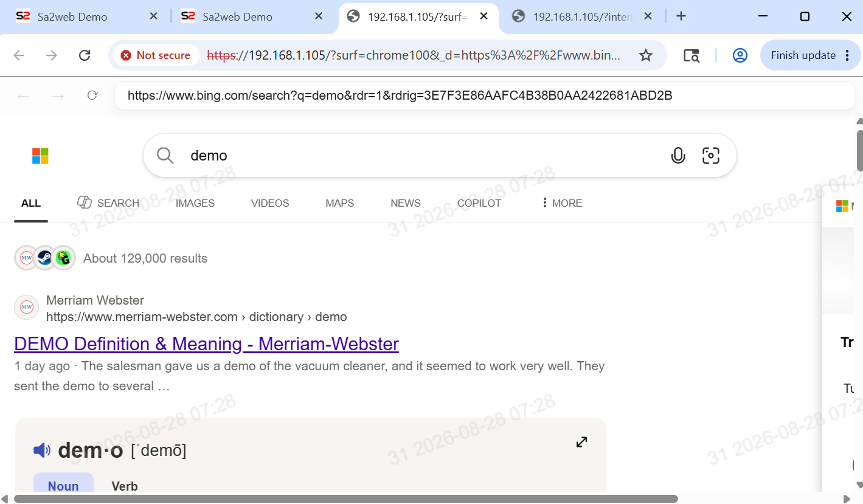The image size is (863, 504).
Task: Open the Google Lens search icon in toolbar
Action: (691, 55)
